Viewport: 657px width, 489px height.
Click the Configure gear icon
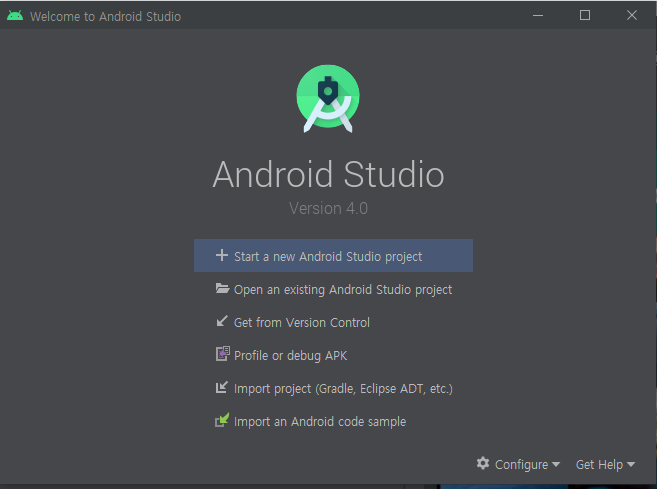click(x=483, y=463)
